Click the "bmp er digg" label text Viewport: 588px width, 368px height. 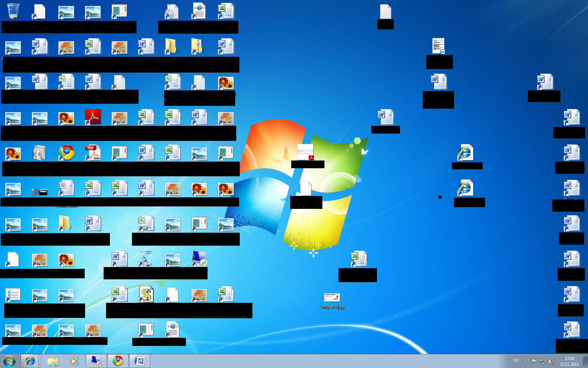click(x=332, y=306)
